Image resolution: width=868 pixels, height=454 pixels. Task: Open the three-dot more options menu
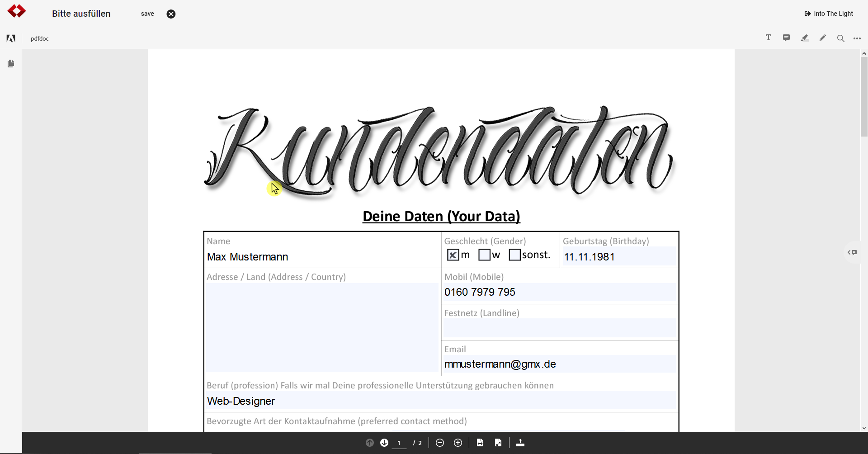(x=857, y=38)
